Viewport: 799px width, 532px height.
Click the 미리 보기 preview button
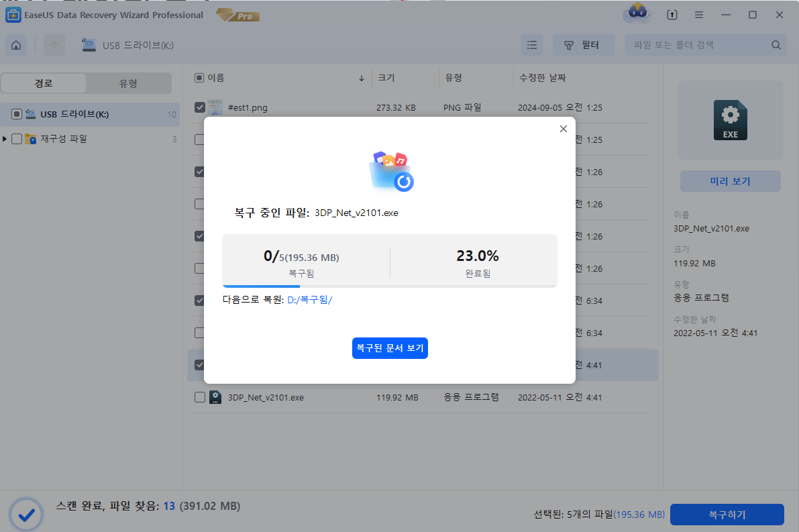tap(730, 181)
